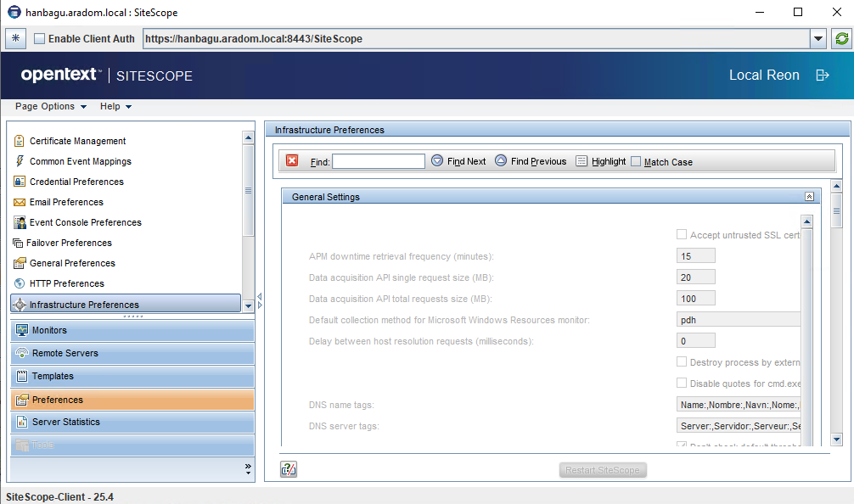
Task: Click the Preferences panel icon
Action: tap(22, 400)
